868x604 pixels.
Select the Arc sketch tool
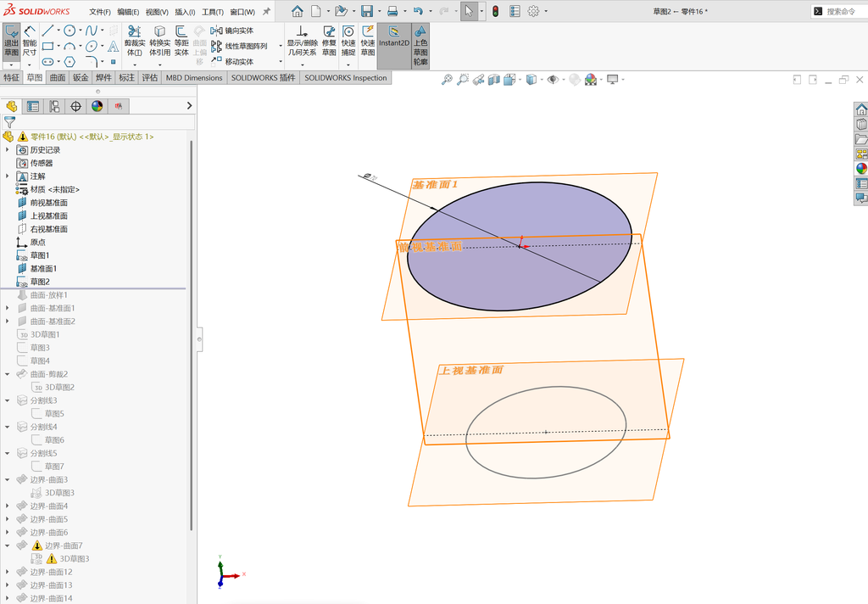click(70, 46)
